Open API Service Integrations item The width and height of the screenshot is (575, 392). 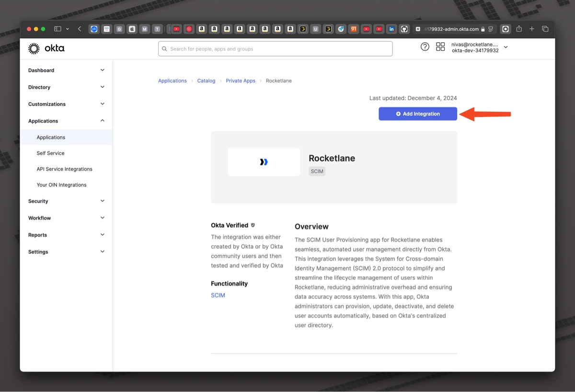coord(66,169)
